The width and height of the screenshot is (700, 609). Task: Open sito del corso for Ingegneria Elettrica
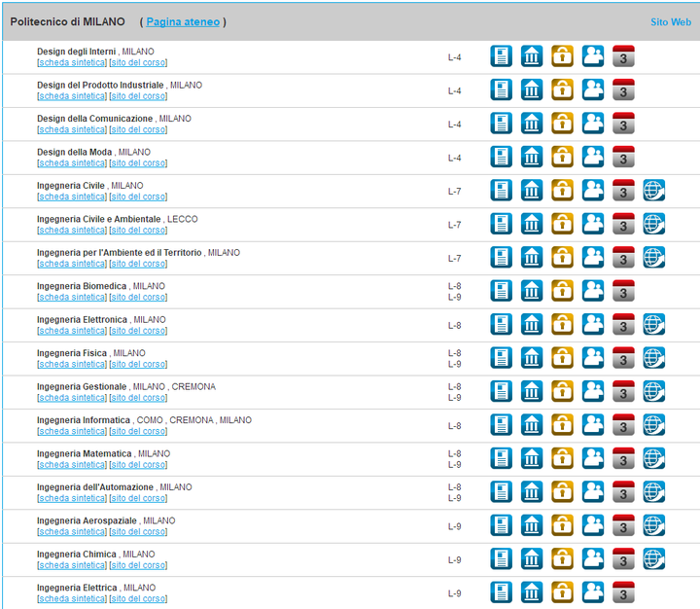138,598
